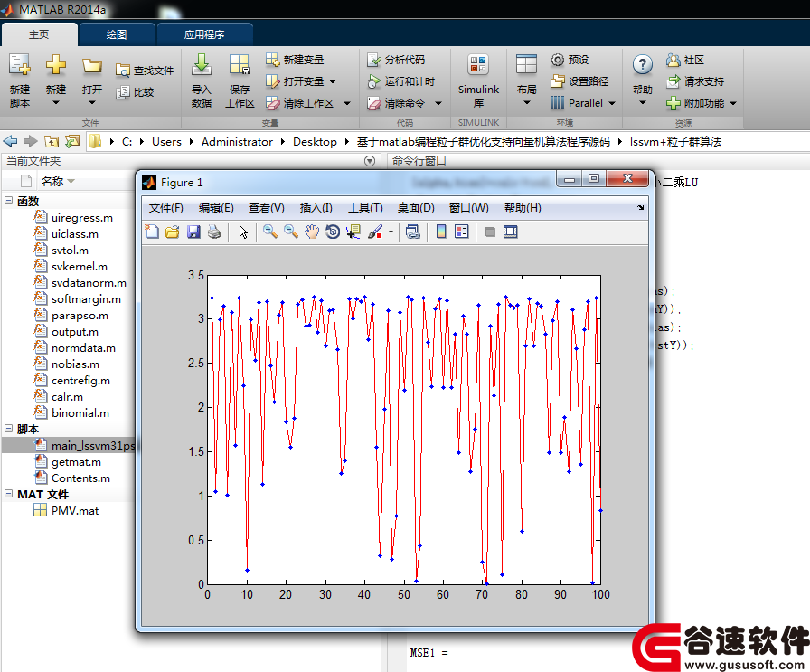Collapse the 函数 group in file browser
The width and height of the screenshot is (810, 672).
[x=9, y=200]
